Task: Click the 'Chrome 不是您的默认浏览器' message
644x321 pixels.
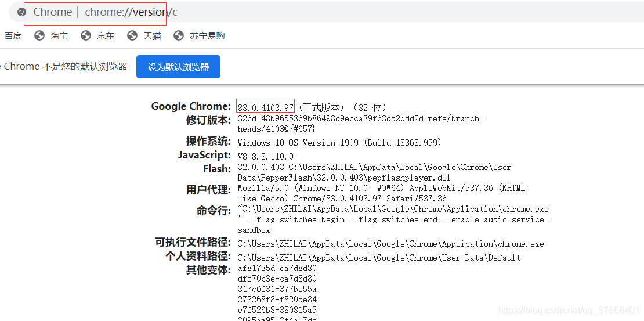Action: point(66,67)
